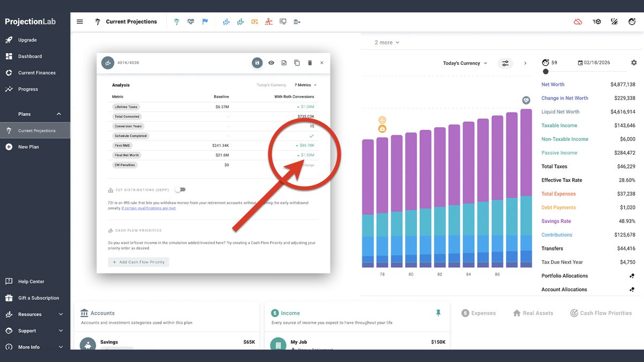Viewport: 644px width, 362px height.
Task: Enable the 72T Distributions (SEPP) switch
Action: (x=180, y=190)
